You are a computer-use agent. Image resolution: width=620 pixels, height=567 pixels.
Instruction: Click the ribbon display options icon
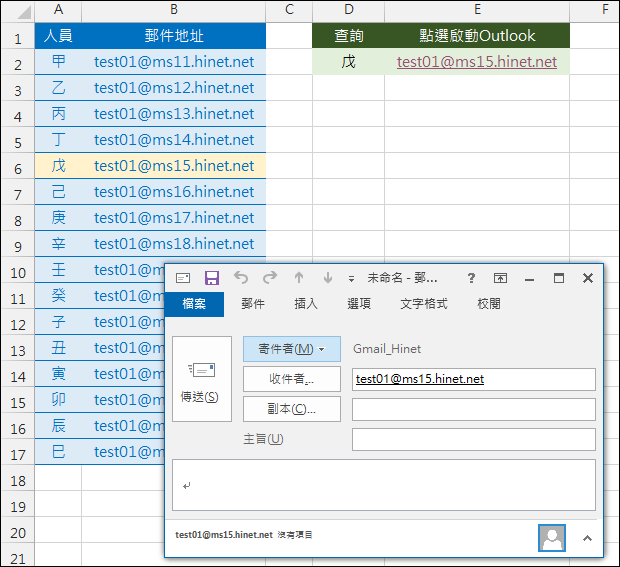(x=500, y=278)
